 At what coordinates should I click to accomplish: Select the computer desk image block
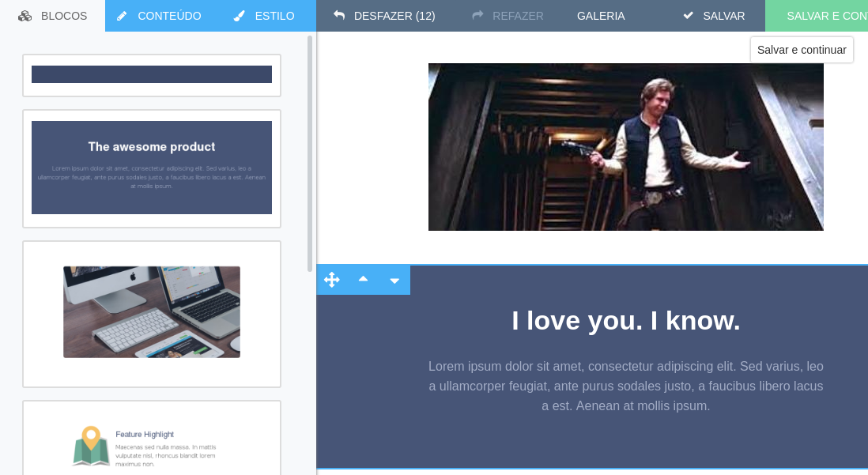(152, 314)
